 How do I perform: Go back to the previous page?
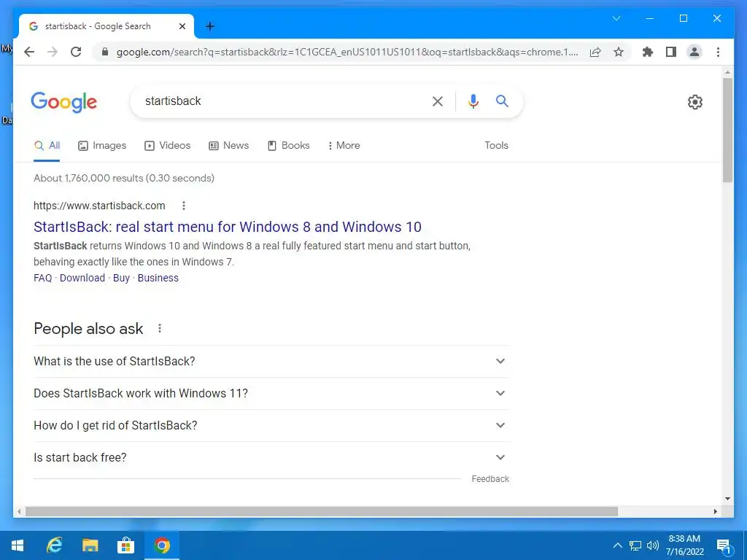tap(29, 52)
